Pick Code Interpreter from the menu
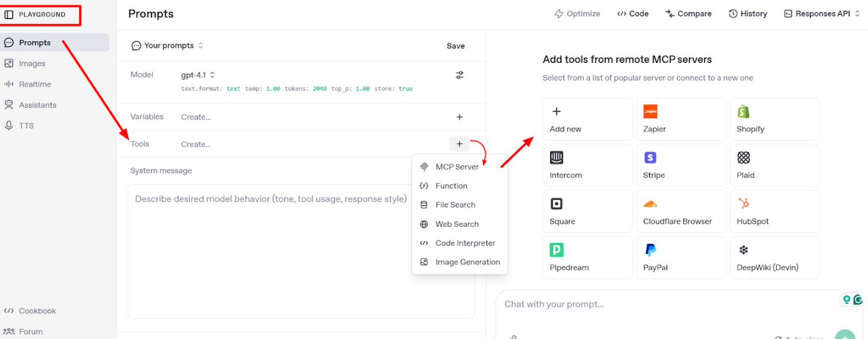This screenshot has height=339, width=868. [464, 243]
